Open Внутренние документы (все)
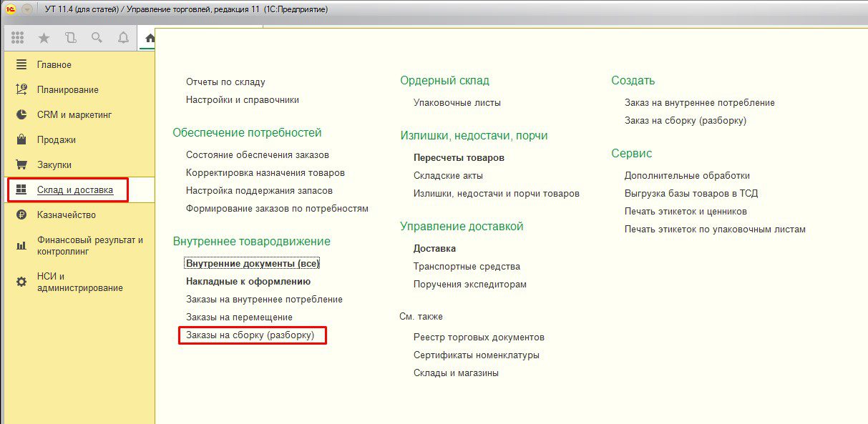Image resolution: width=868 pixels, height=424 pixels. pyautogui.click(x=252, y=263)
